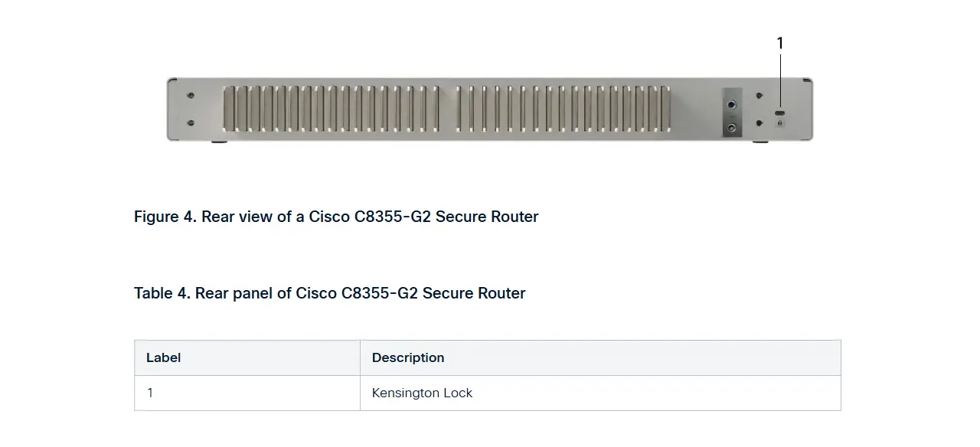Click the upper screw right of grounding lug
The height and width of the screenshot is (447, 980).
pyautogui.click(x=759, y=96)
